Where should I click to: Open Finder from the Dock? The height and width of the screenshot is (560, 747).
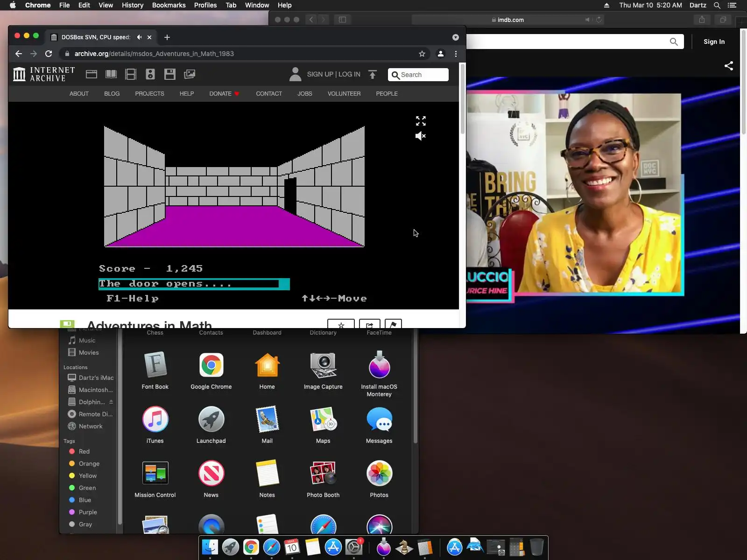pyautogui.click(x=210, y=546)
